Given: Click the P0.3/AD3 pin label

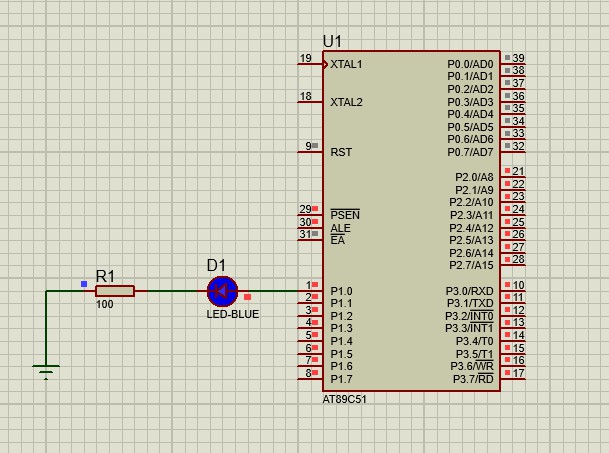Looking at the screenshot, I should [470, 102].
